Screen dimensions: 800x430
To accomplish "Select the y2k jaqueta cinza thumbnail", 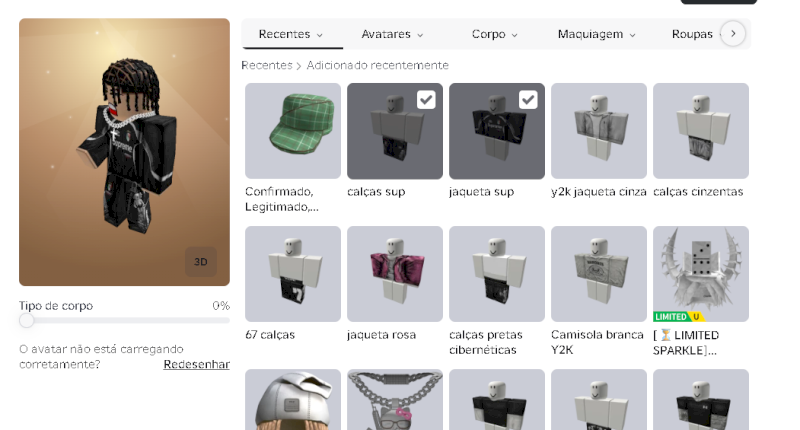I will (x=599, y=131).
